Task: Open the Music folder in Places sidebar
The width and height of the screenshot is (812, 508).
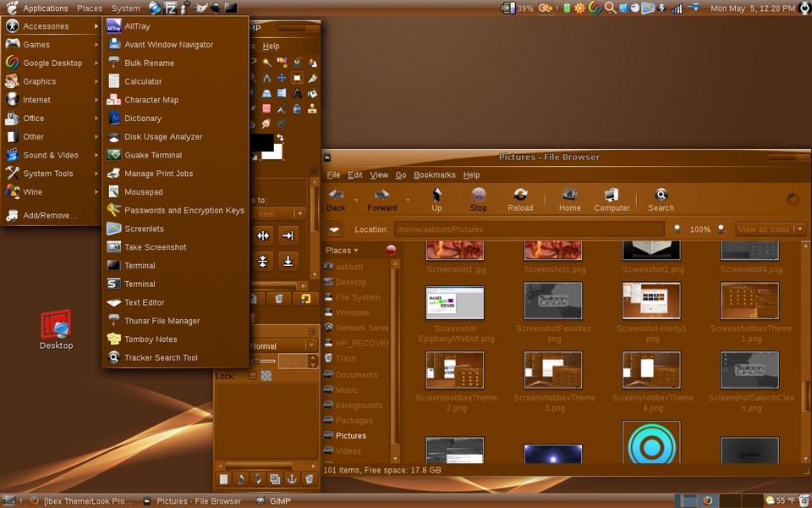Action: pyautogui.click(x=347, y=390)
